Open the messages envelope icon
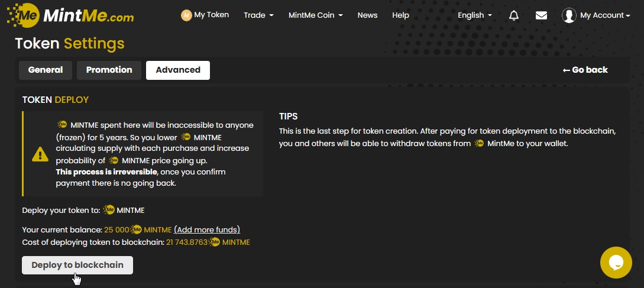 click(x=541, y=15)
